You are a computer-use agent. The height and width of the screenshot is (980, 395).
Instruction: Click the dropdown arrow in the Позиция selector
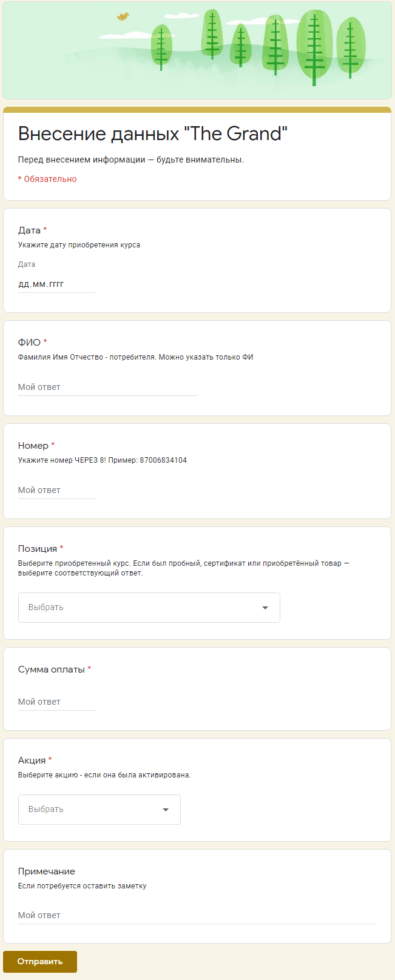point(265,608)
